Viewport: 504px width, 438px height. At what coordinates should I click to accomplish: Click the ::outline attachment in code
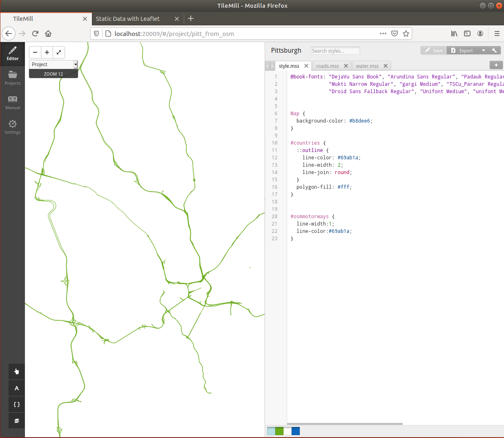click(x=310, y=150)
